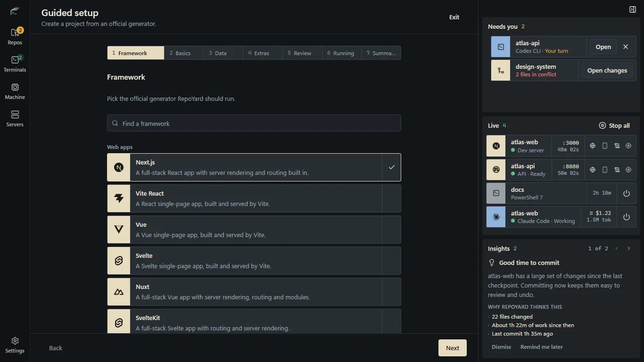
Task: Power off the atlas-web Claude Code session
Action: coord(627,217)
